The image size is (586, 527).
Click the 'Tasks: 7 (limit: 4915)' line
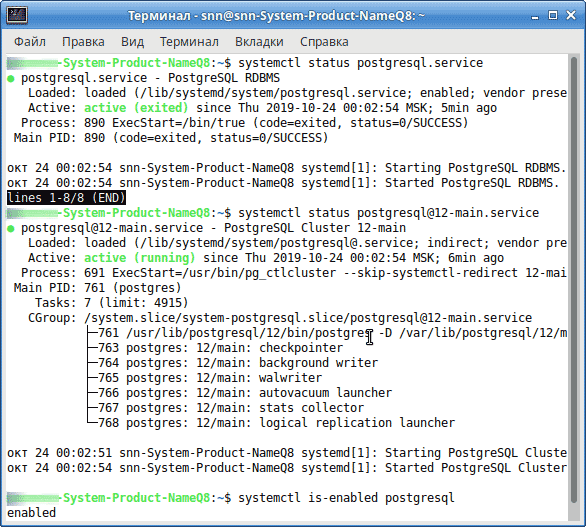(112, 303)
